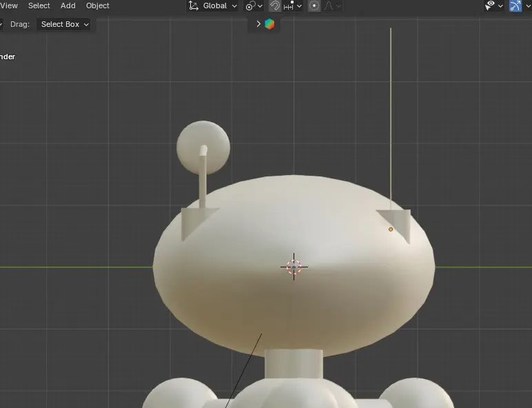The height and width of the screenshot is (408, 532).
Task: Open the transform pivot point dropdown
Action: pyautogui.click(x=254, y=6)
